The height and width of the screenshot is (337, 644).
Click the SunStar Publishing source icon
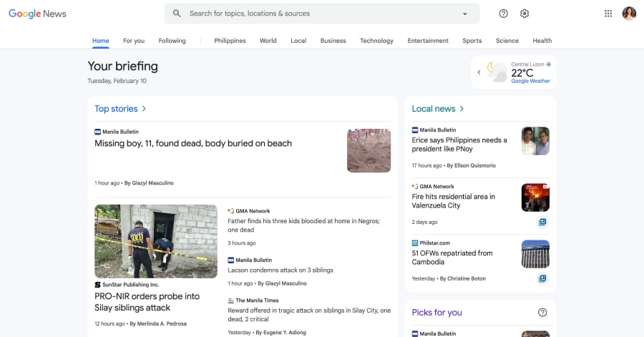click(x=97, y=285)
